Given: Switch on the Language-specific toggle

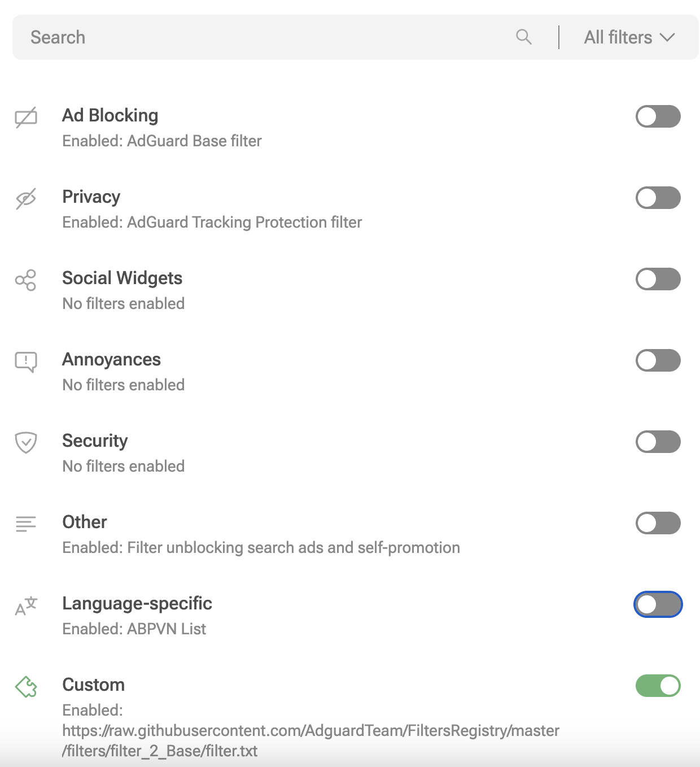Looking at the screenshot, I should pos(658,604).
